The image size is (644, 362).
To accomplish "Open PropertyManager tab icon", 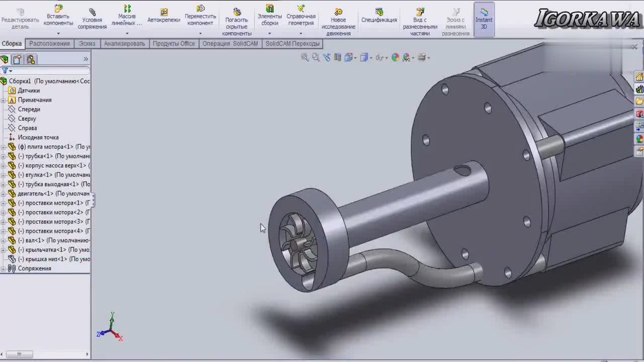I will pos(18,59).
